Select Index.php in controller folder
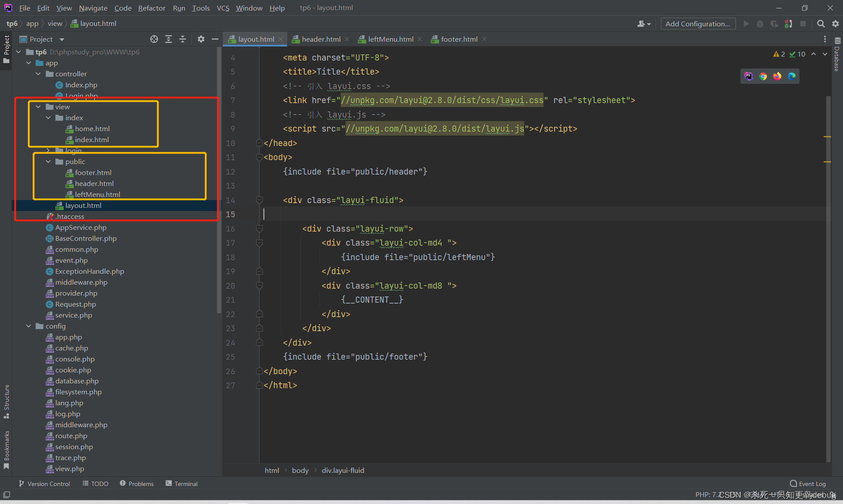This screenshot has width=843, height=504. [x=81, y=85]
